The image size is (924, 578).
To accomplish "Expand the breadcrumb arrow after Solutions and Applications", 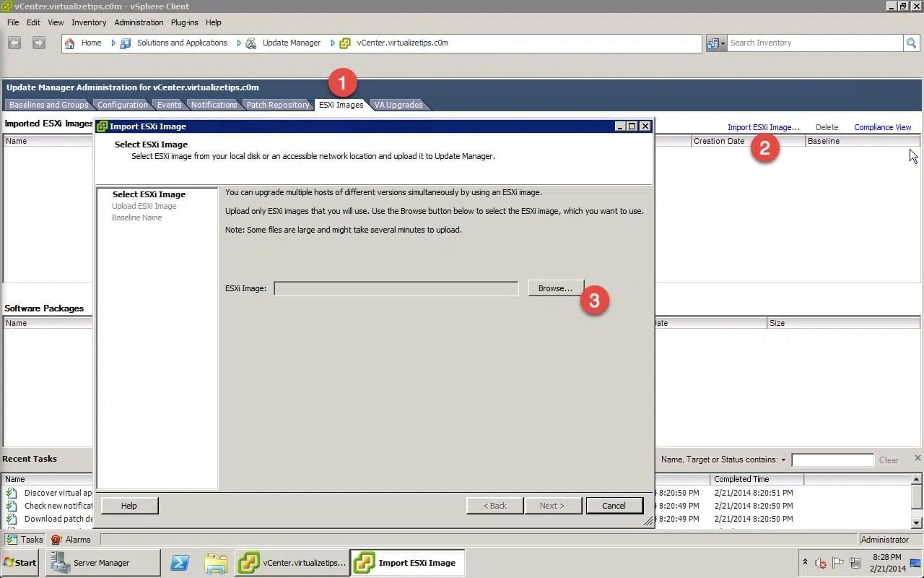I will click(239, 43).
